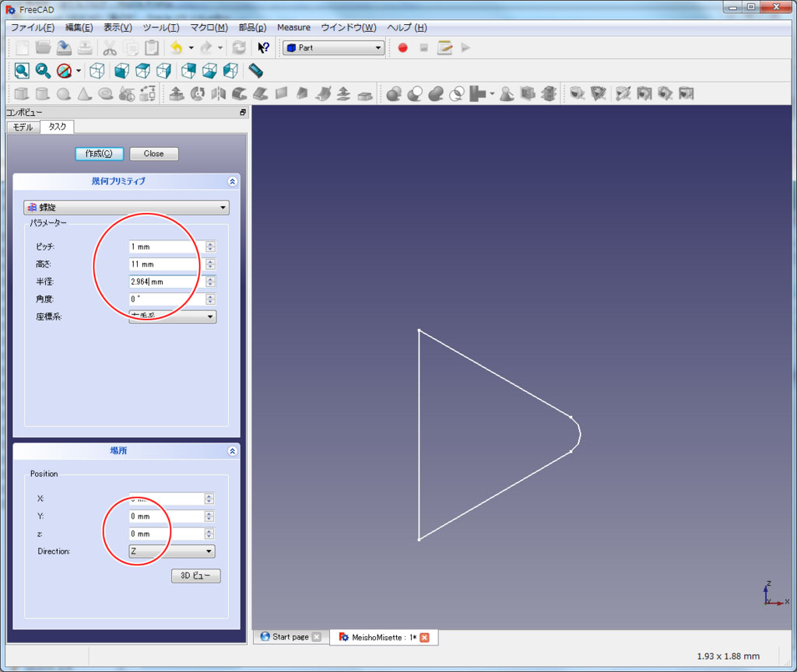Open the Direction Z dropdown
Viewport: 797px width, 672px height.
(172, 551)
